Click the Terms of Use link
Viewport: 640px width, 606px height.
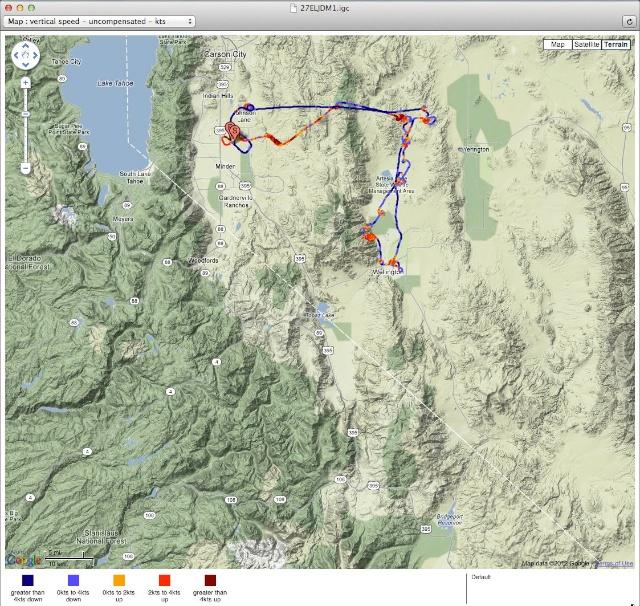click(614, 564)
